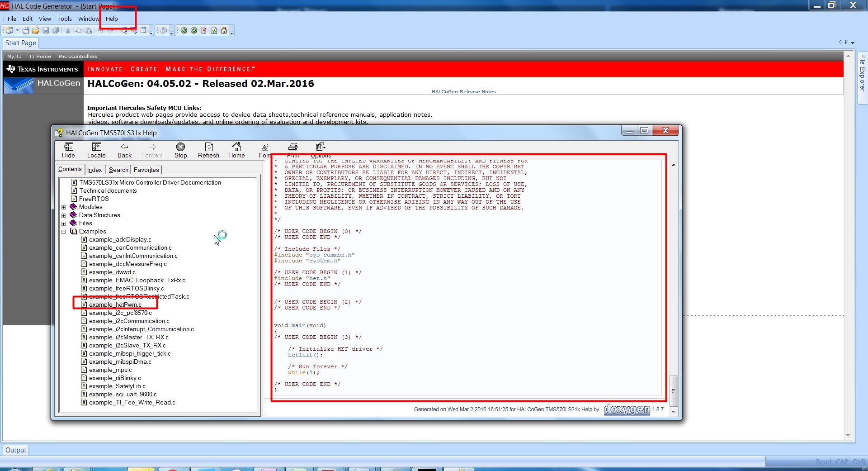868x471 pixels.
Task: Click the Microcontrollers header link
Action: [x=78, y=57]
